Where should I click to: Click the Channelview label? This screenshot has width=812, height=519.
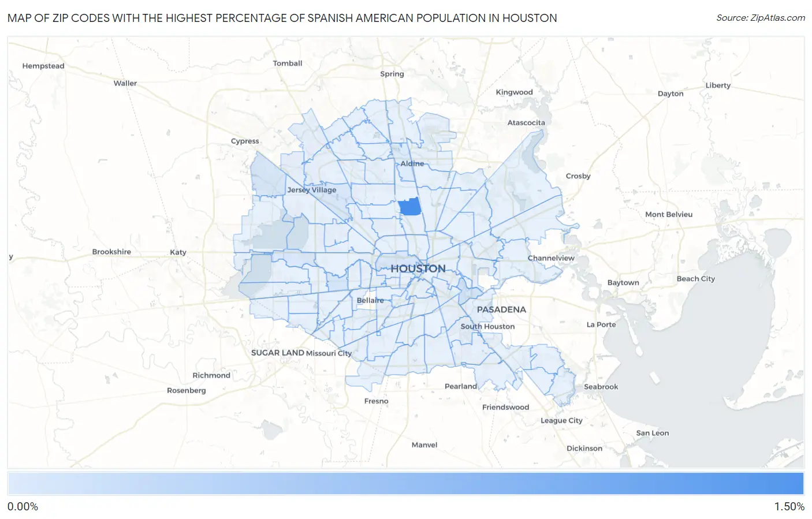pyautogui.click(x=551, y=258)
